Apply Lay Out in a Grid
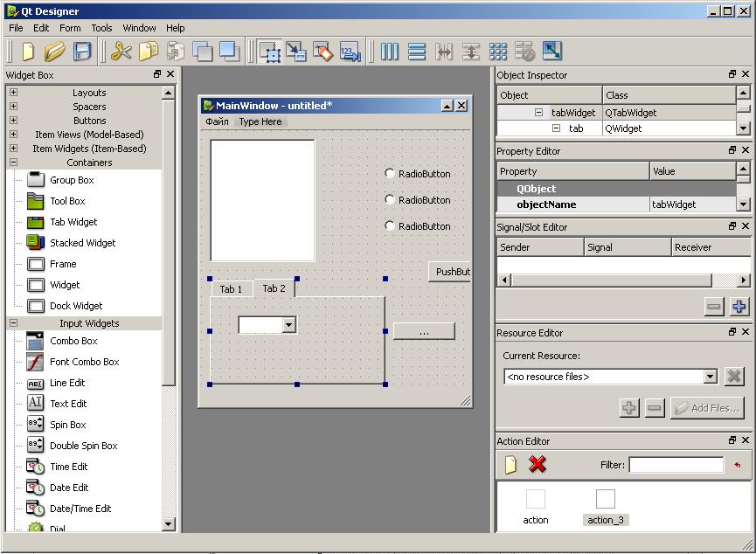The width and height of the screenshot is (756, 554). click(498, 52)
